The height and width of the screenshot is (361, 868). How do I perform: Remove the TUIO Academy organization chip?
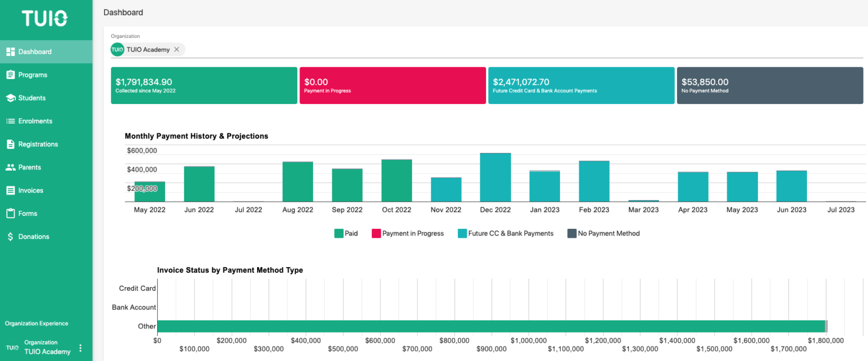[x=176, y=49]
